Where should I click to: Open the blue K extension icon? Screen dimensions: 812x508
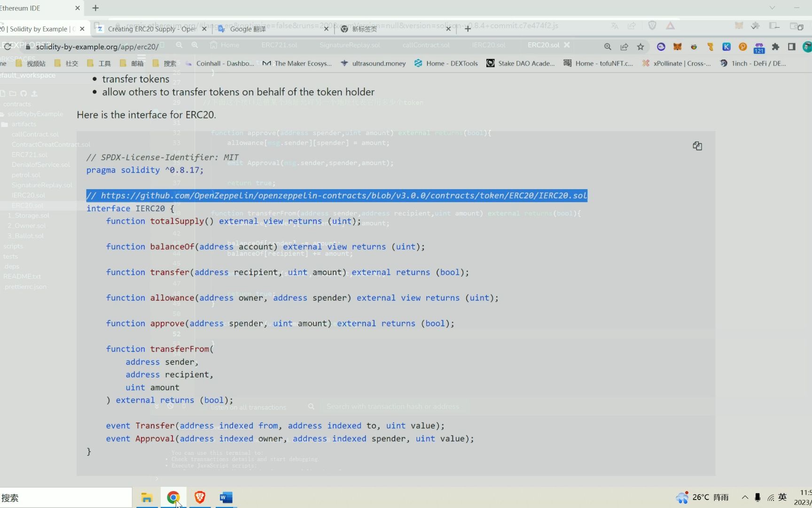[x=726, y=47]
